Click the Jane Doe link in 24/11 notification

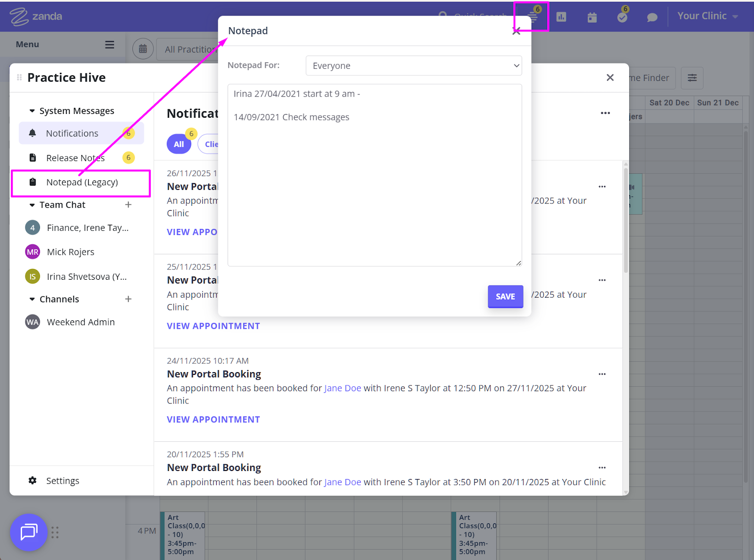point(343,389)
